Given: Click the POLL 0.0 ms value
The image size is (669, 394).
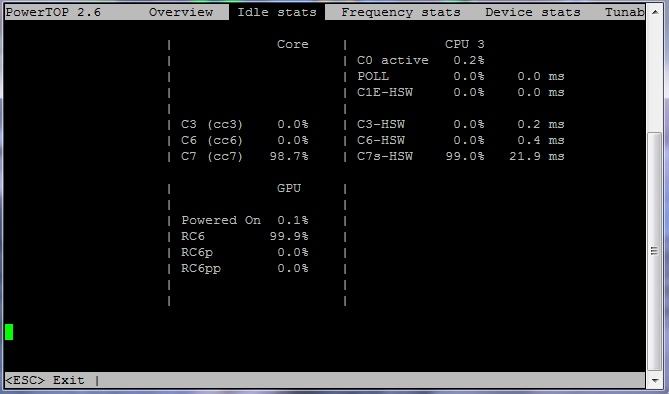Looking at the screenshot, I should [x=541, y=76].
